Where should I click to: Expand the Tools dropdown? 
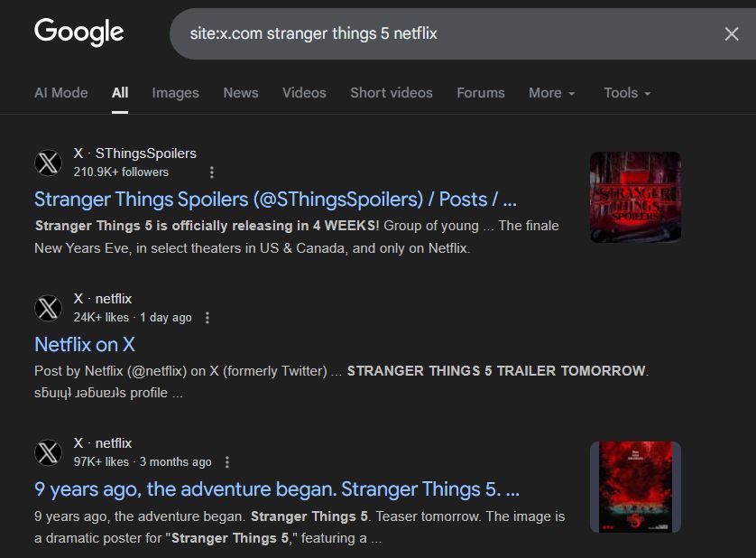[627, 93]
